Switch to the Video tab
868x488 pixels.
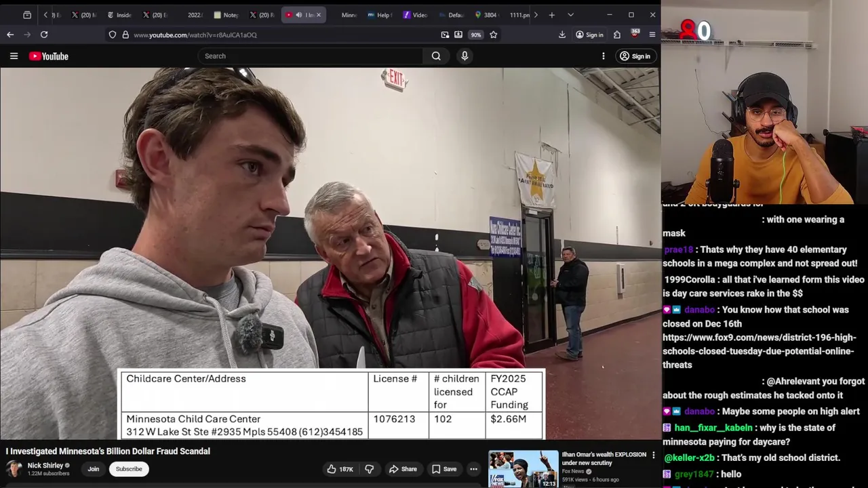(x=416, y=15)
